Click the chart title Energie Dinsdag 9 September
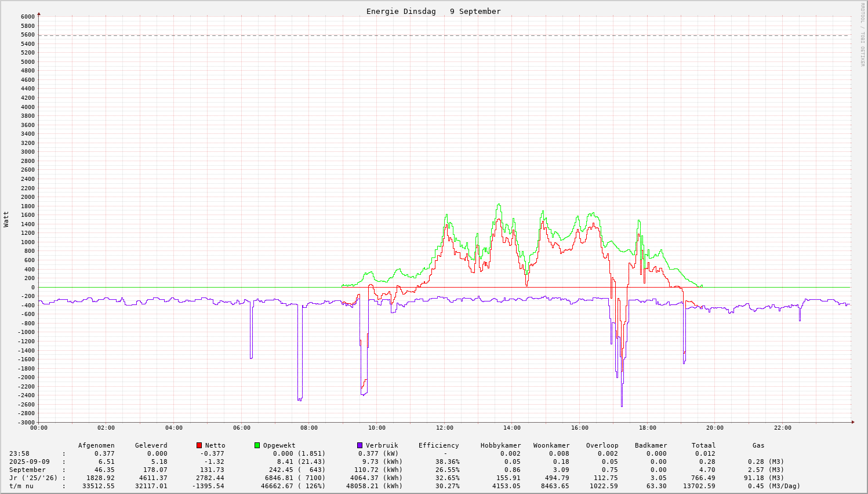Viewport: 868px width, 494px height. 433,12
